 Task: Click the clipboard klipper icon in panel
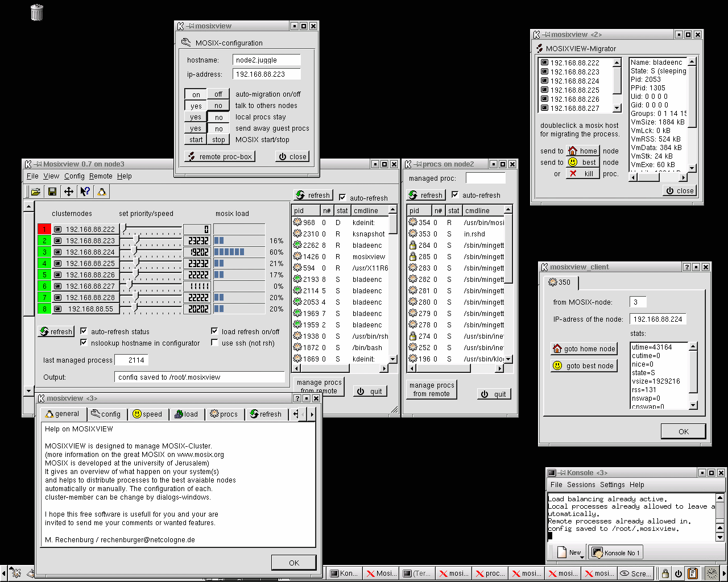coord(692,573)
